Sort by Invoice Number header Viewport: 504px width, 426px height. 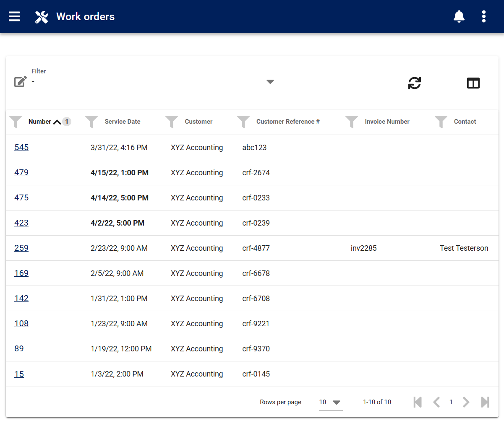pyautogui.click(x=387, y=122)
